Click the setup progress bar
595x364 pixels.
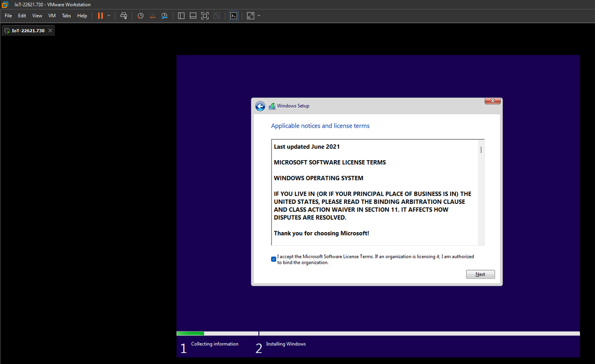click(378, 333)
